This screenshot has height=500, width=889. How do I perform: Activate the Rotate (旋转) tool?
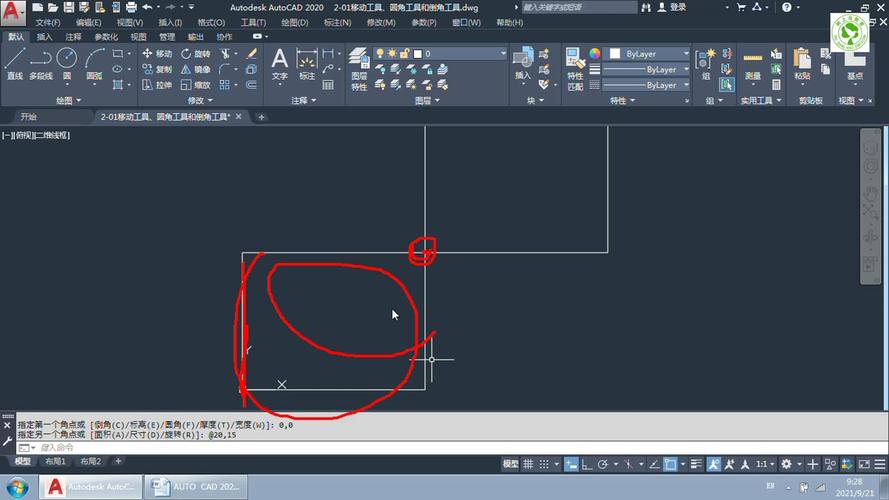point(196,54)
